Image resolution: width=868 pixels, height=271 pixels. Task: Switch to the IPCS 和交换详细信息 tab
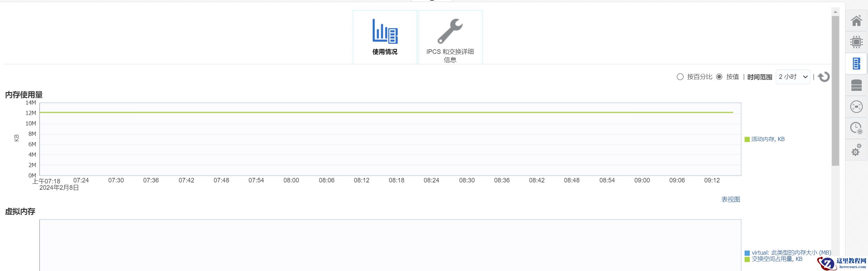450,37
